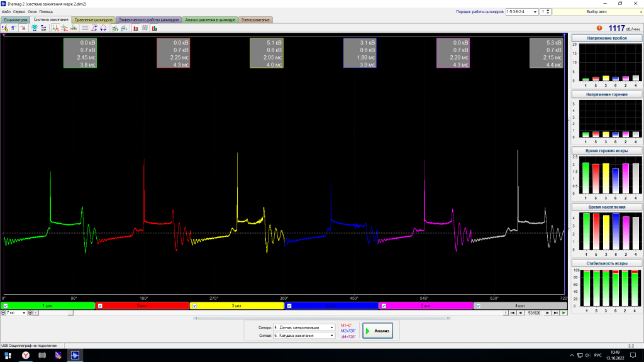This screenshot has width=644, height=362.
Task: Select the side-by-side cylinder waveform view icon
Action: [x=55, y=28]
